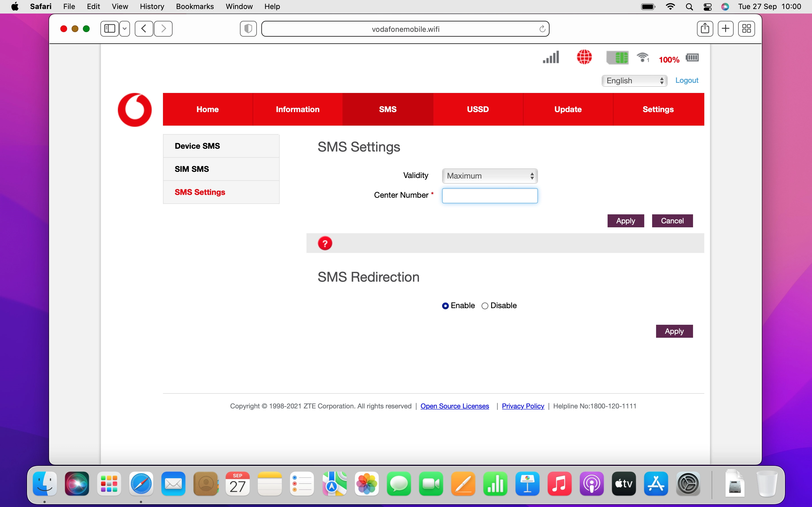The width and height of the screenshot is (812, 507).
Task: Click the green SIM card status icon
Action: click(x=618, y=57)
